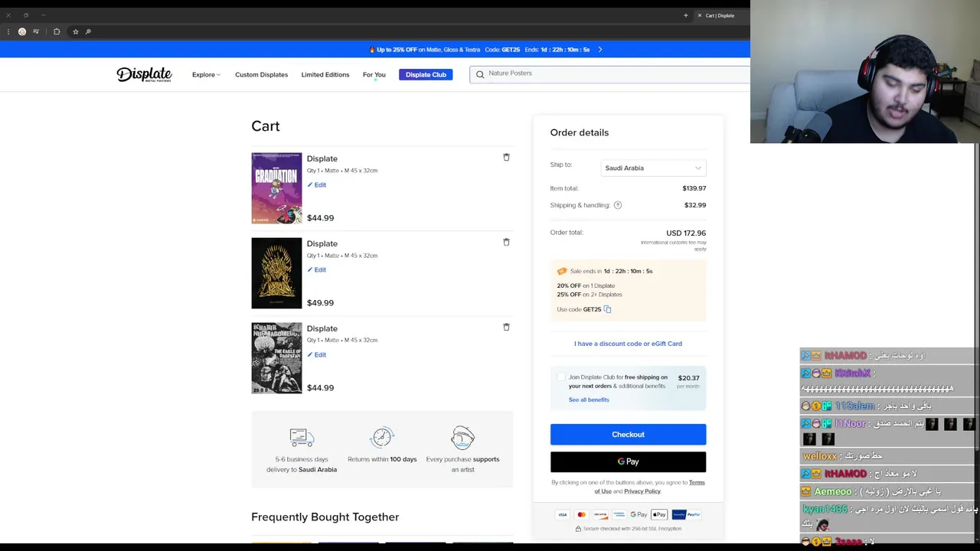The width and height of the screenshot is (980, 551).
Task: Open a new browser tab
Action: tap(686, 15)
